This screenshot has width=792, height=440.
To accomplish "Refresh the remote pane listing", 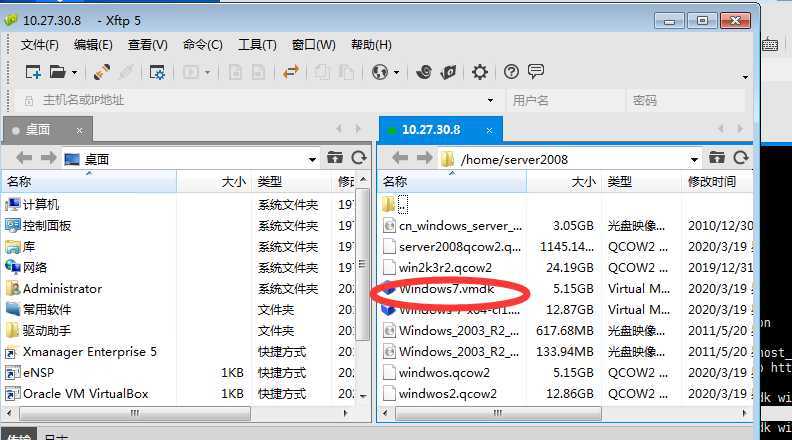I will point(740,158).
